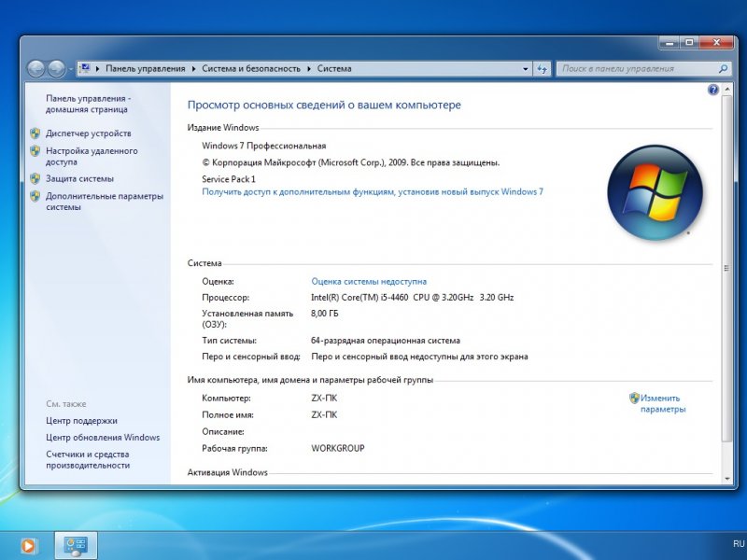Viewport: 747px width, 560px height.
Task: Maximize the System window
Action: click(689, 43)
